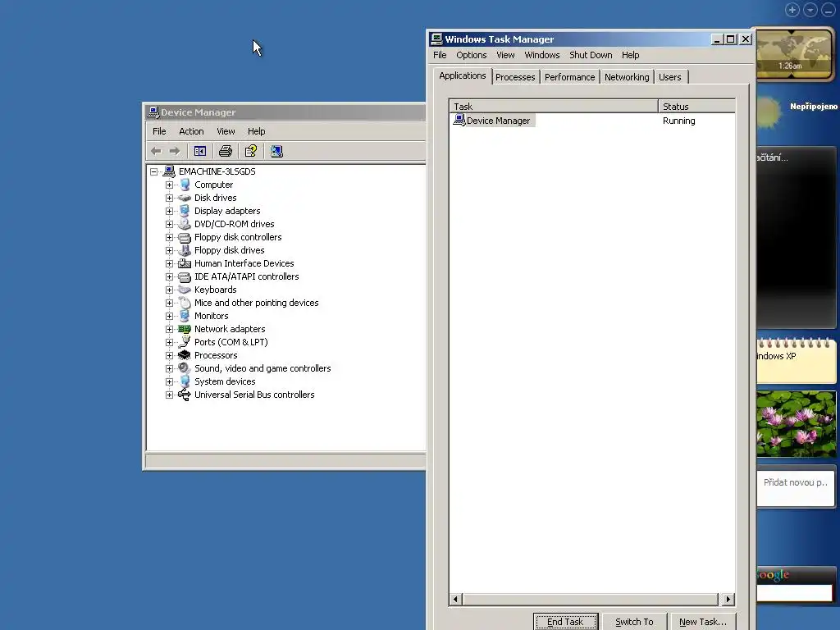Open the Options menu in Task Manager
The width and height of the screenshot is (840, 630).
(472, 55)
